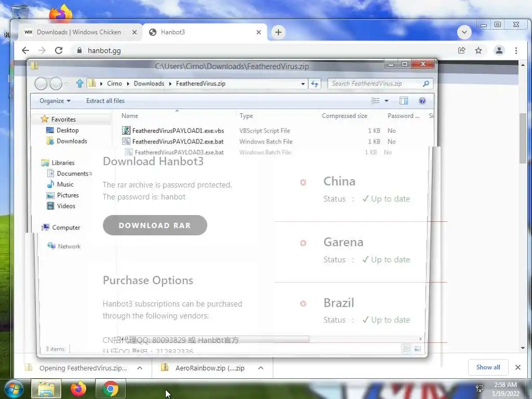The height and width of the screenshot is (399, 532).
Task: Open Documents library
Action: 72,174
